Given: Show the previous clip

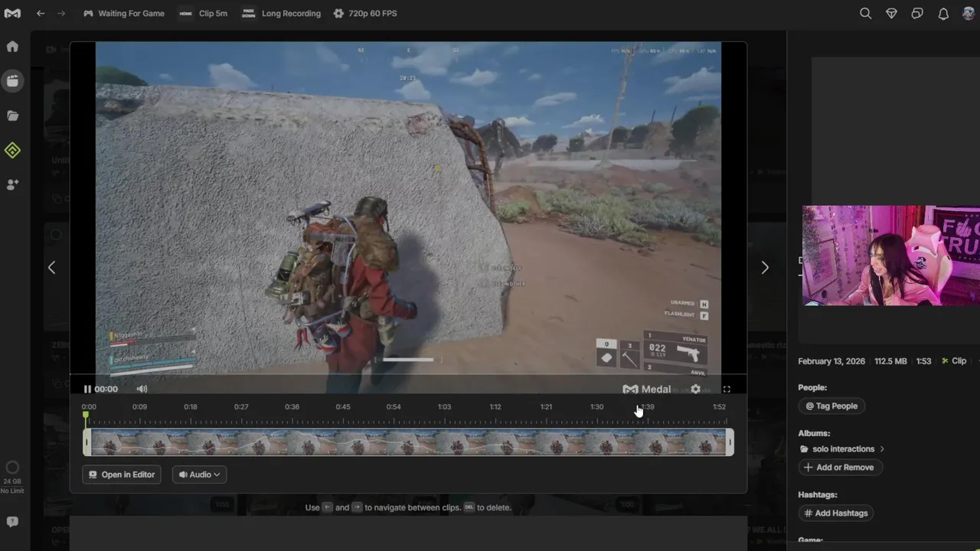Looking at the screenshot, I should tap(51, 267).
